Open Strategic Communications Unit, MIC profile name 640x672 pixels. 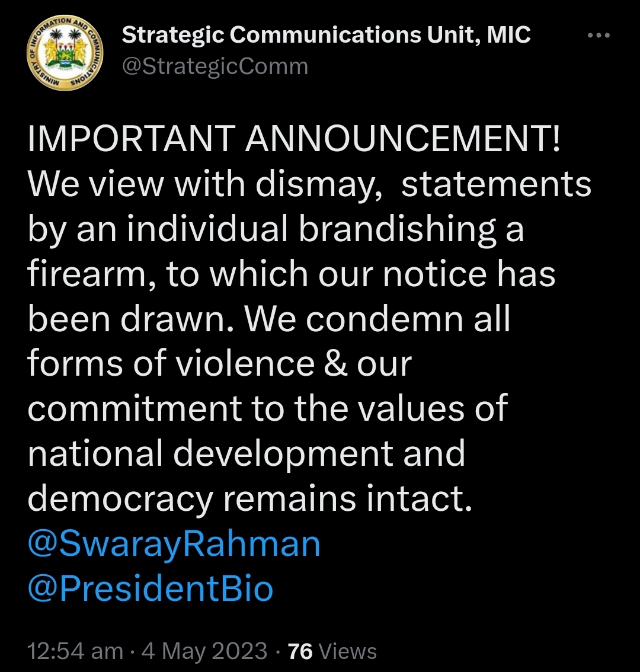pos(326,36)
